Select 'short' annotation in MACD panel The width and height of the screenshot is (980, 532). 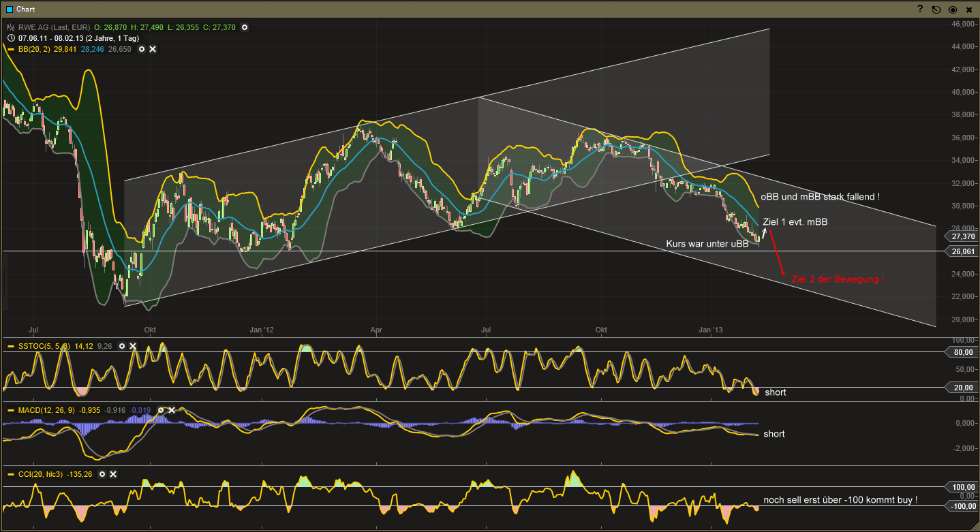[774, 434]
